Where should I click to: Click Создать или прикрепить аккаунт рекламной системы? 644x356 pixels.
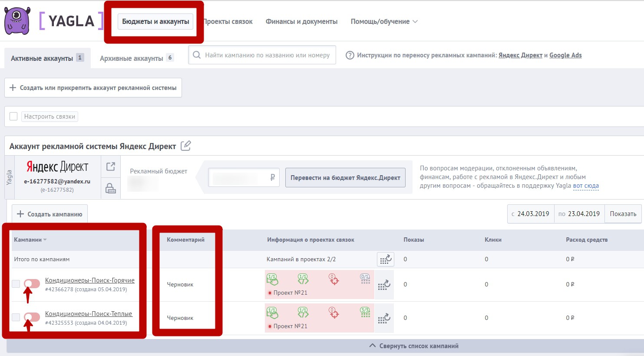click(x=93, y=88)
